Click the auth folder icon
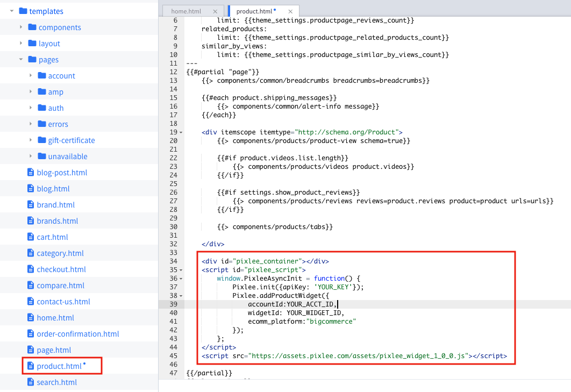 (42, 108)
